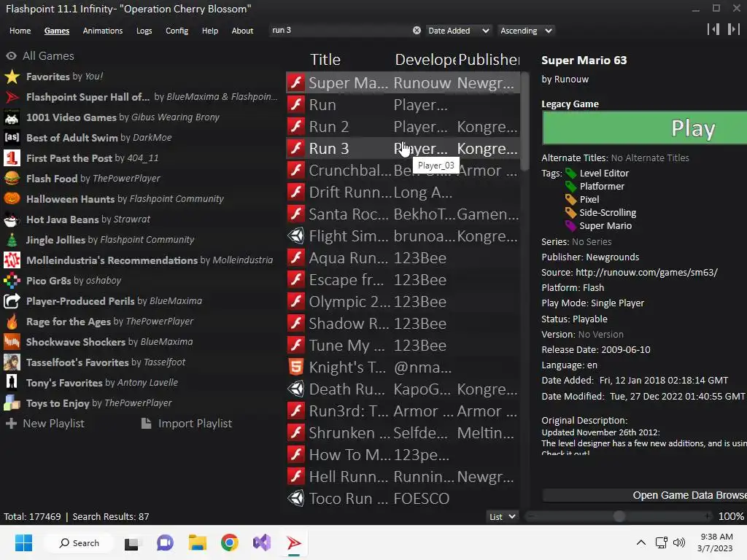Viewport: 747px width, 560px height.
Task: Click the Shockwave Shockers icon
Action: pos(12,342)
